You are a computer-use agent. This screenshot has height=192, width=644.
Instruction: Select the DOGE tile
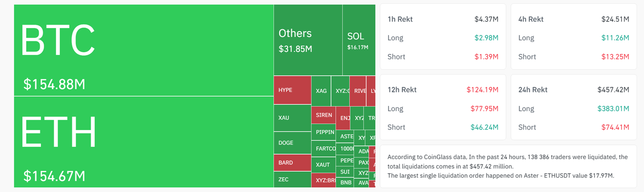tap(292, 143)
